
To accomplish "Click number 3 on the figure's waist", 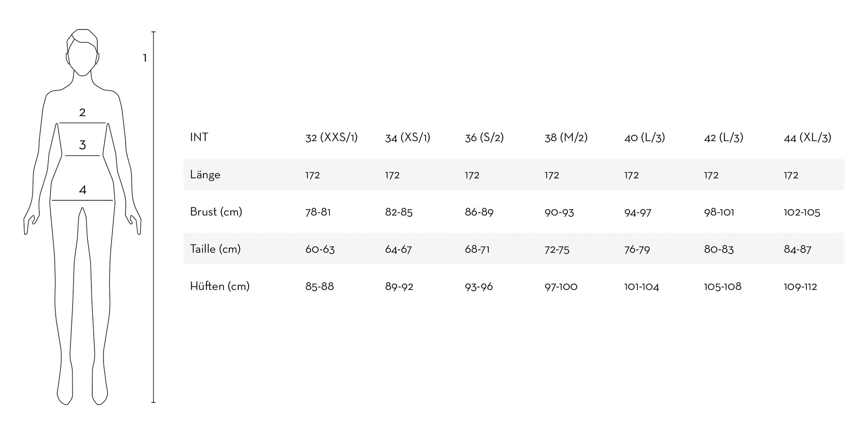I will click(x=82, y=145).
